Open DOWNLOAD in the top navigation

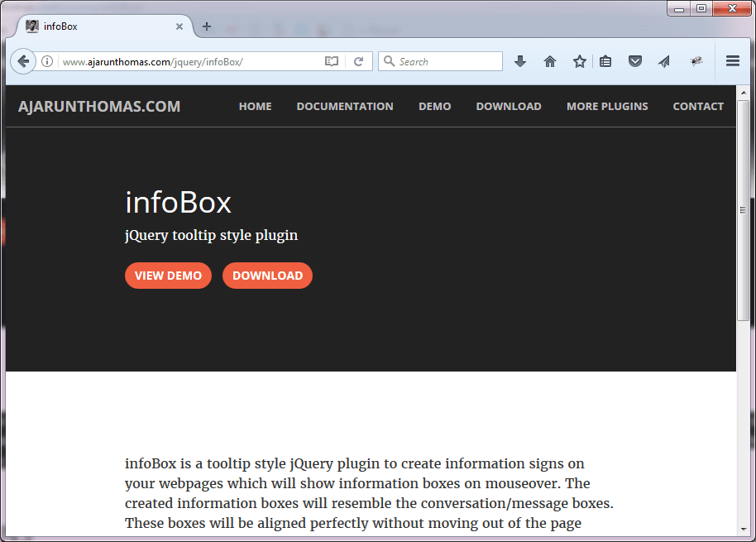[x=509, y=107]
